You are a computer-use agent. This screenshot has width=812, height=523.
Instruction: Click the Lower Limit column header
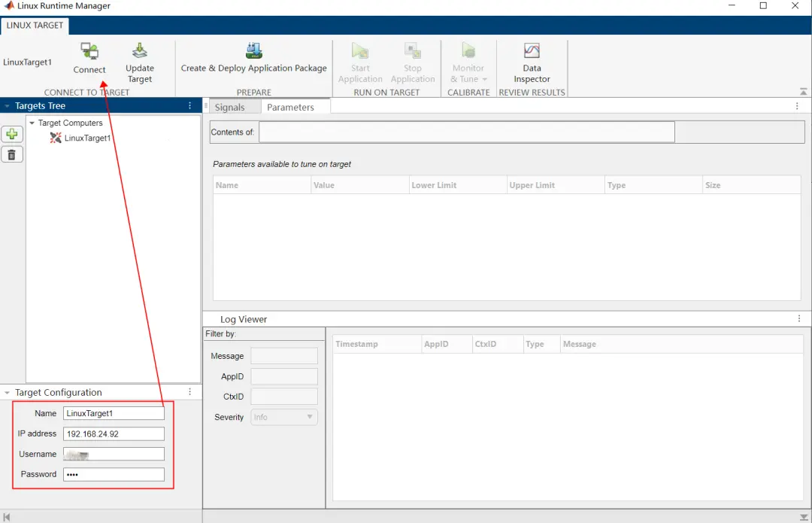(x=457, y=185)
